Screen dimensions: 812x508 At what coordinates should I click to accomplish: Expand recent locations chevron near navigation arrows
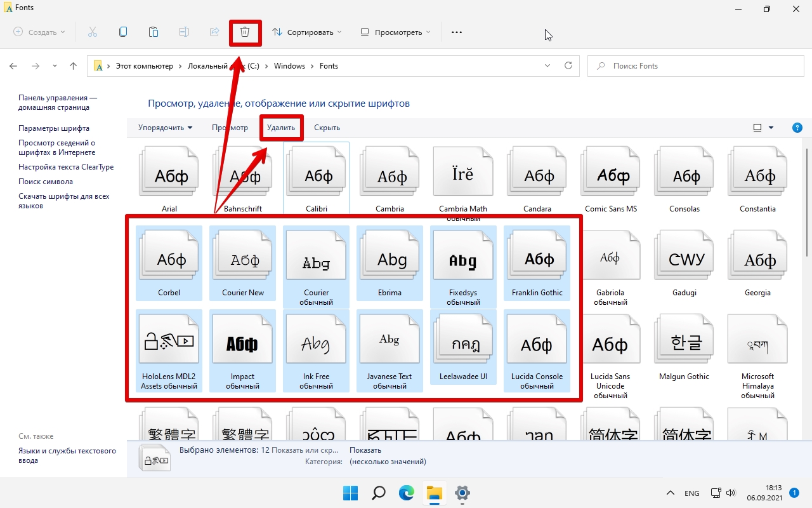tap(55, 66)
